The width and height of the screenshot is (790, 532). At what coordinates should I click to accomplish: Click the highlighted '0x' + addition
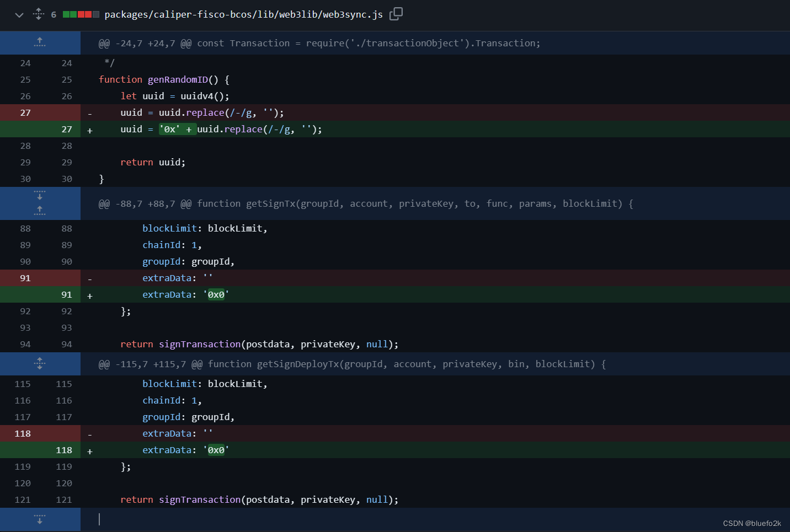click(178, 129)
